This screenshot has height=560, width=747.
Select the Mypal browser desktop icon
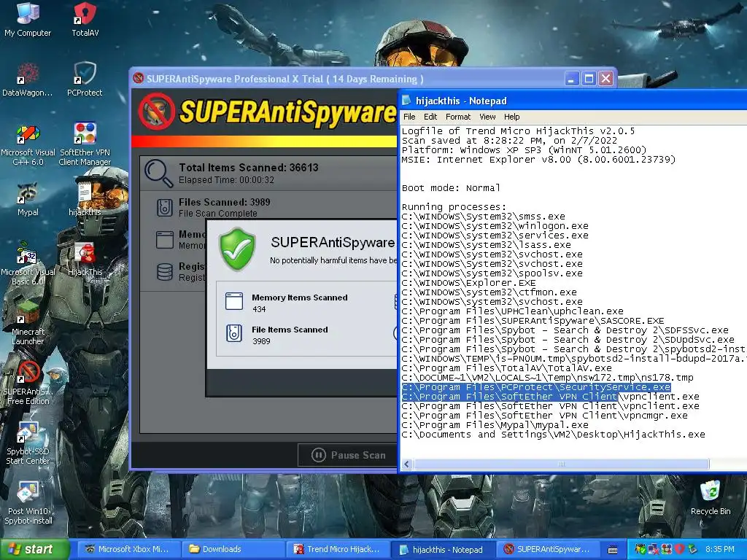pos(28,199)
